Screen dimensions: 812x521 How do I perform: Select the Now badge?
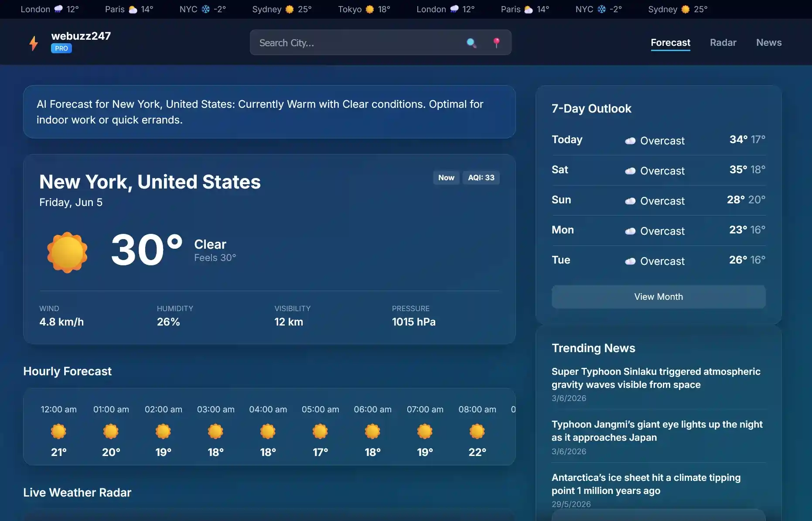(x=446, y=178)
